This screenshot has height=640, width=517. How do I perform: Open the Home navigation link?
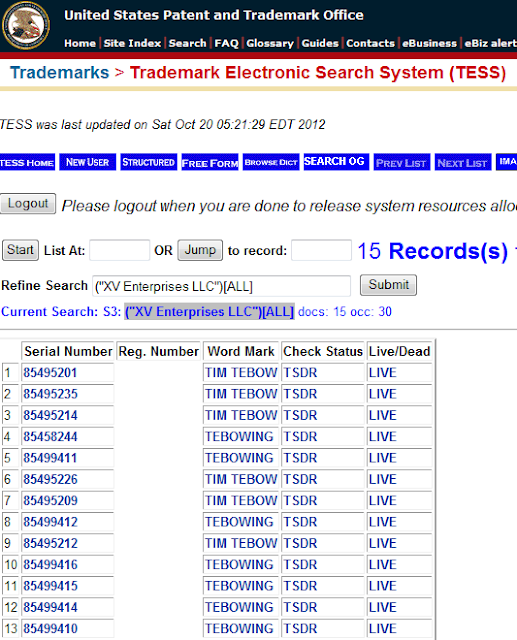(x=80, y=43)
